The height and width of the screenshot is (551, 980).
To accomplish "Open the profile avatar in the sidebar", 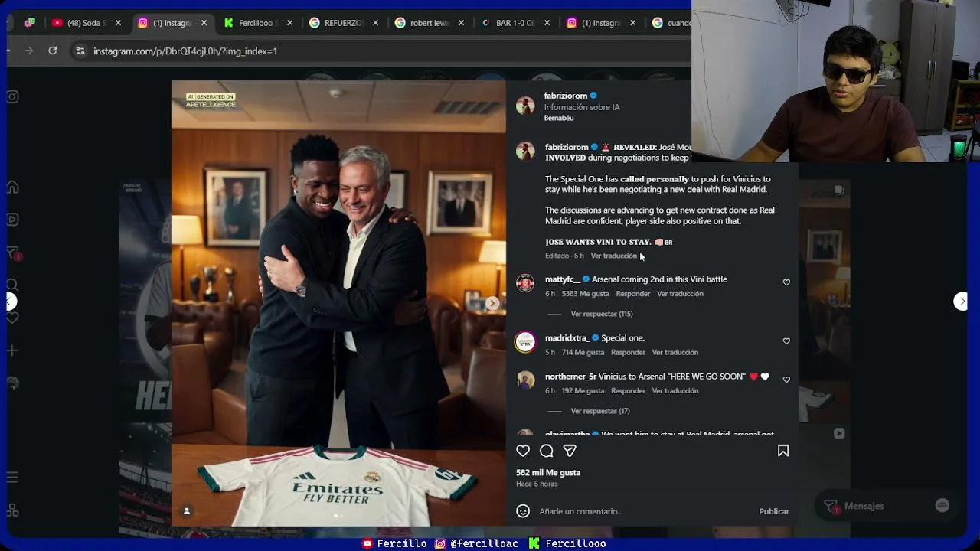I will pos(12,383).
